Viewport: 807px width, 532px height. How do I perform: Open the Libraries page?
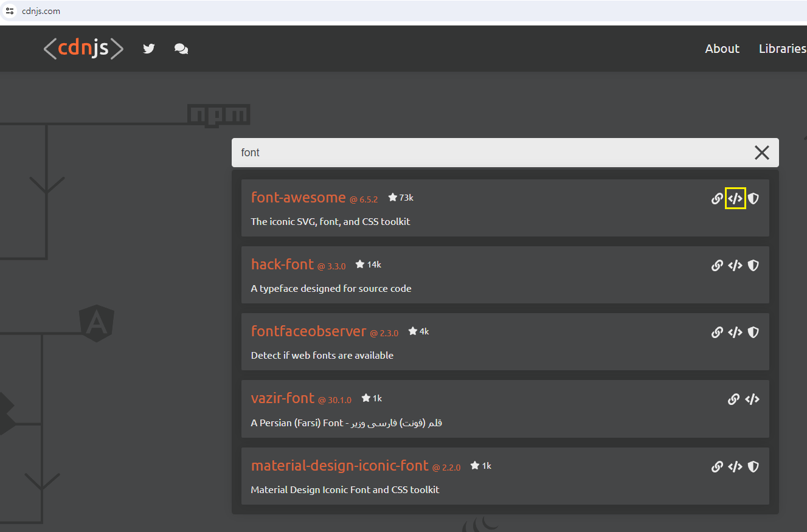click(783, 49)
